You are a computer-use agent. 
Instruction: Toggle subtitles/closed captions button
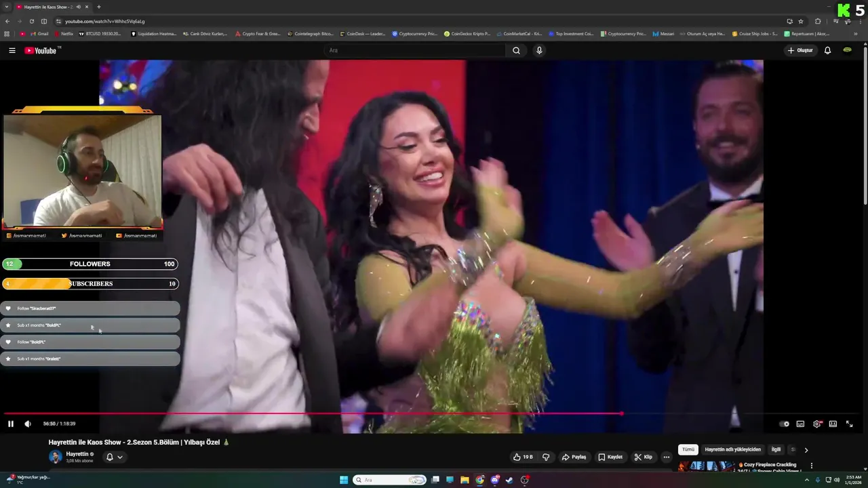pyautogui.click(x=800, y=424)
